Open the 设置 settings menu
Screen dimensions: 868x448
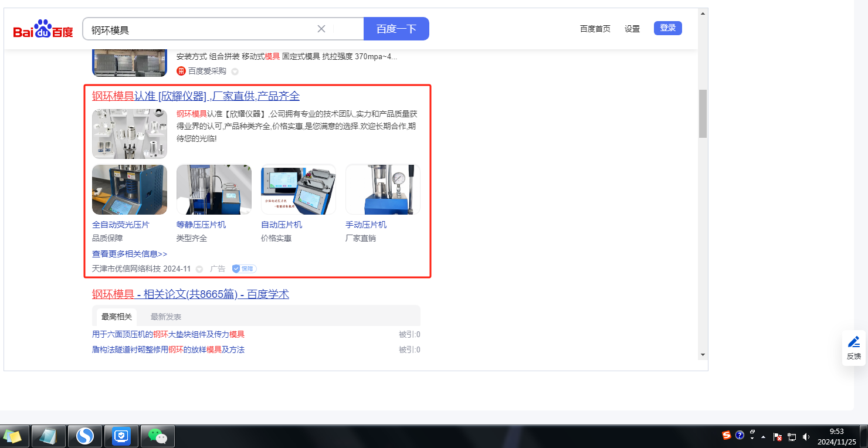pyautogui.click(x=632, y=29)
